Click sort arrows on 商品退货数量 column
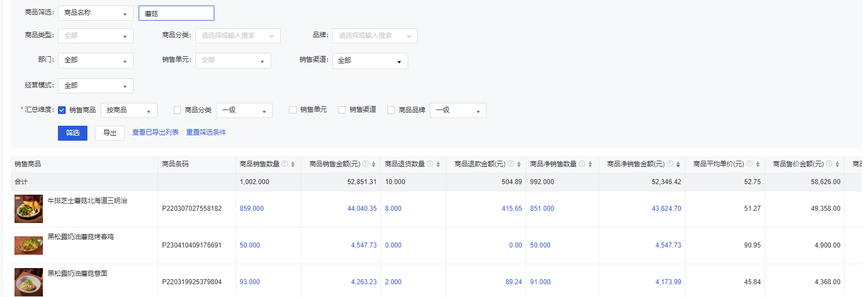Image resolution: width=868 pixels, height=297 pixels. click(438, 164)
